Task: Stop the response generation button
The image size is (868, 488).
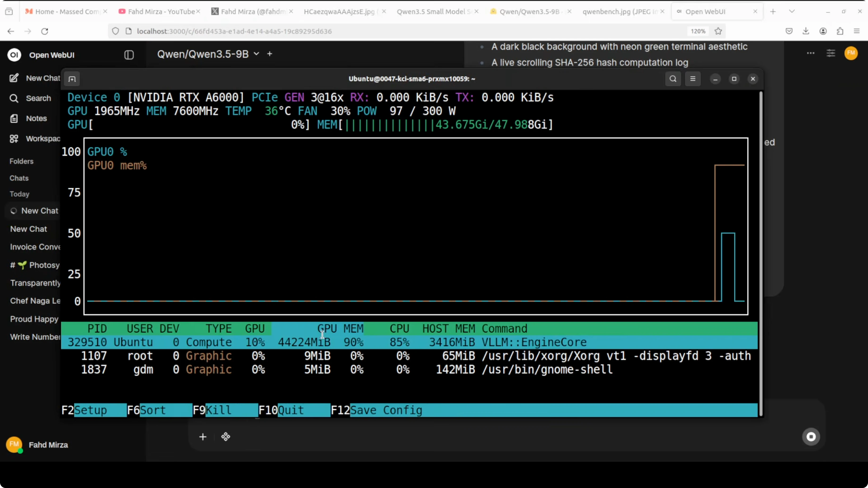Action: click(x=811, y=437)
